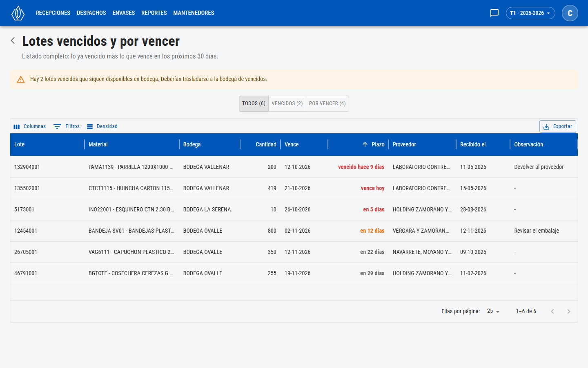588x368 pixels.
Task: Click material INO22001 - ESQUINERO CTN
Action: pos(131,209)
